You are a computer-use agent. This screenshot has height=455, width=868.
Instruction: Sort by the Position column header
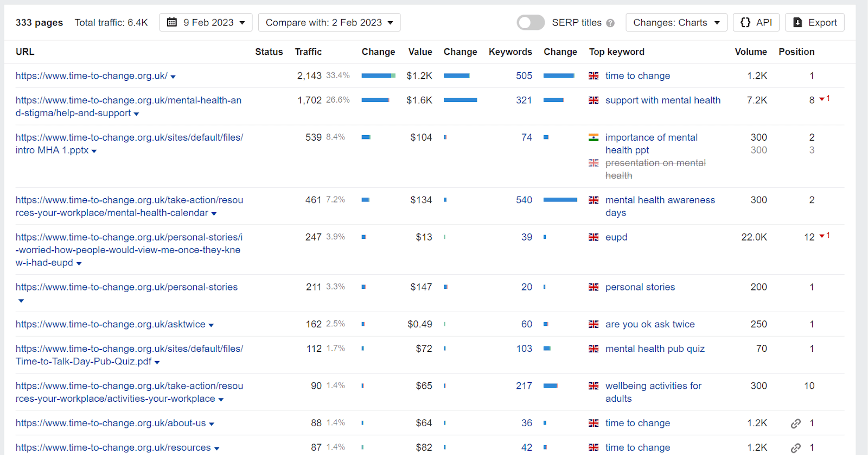pos(796,52)
